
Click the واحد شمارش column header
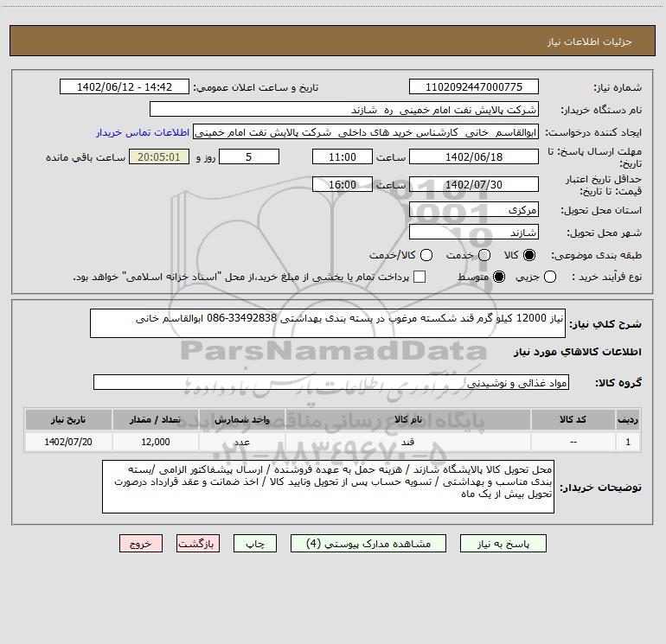click(241, 420)
